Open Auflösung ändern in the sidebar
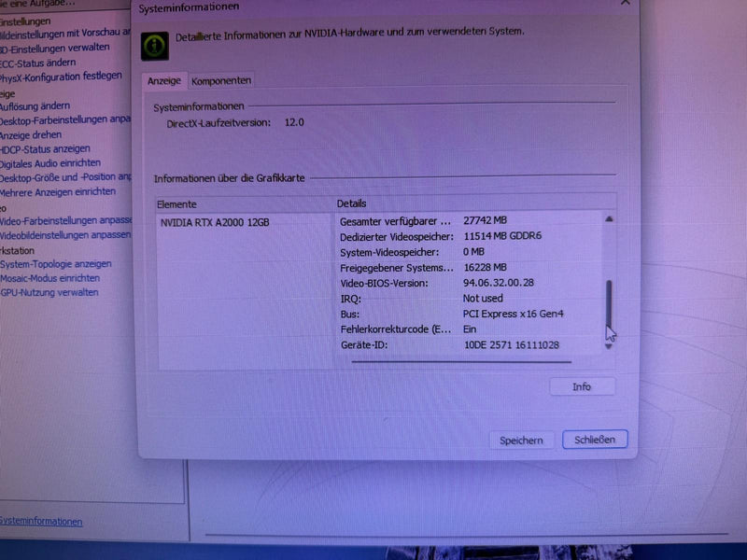The image size is (747, 560). click(35, 106)
